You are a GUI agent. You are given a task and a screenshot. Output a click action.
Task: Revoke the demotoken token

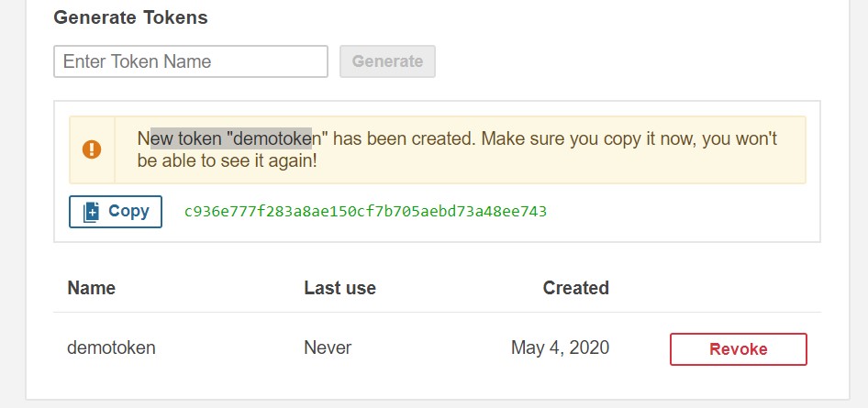pos(739,349)
